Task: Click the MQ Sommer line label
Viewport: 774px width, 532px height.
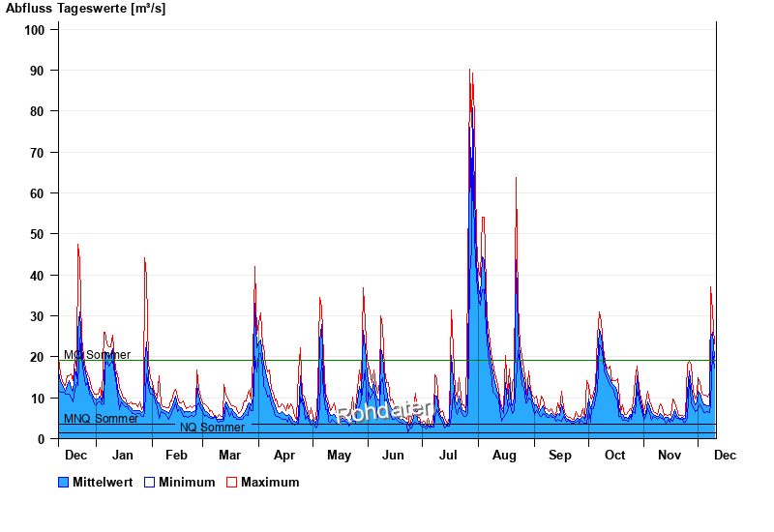Action: pos(97,355)
